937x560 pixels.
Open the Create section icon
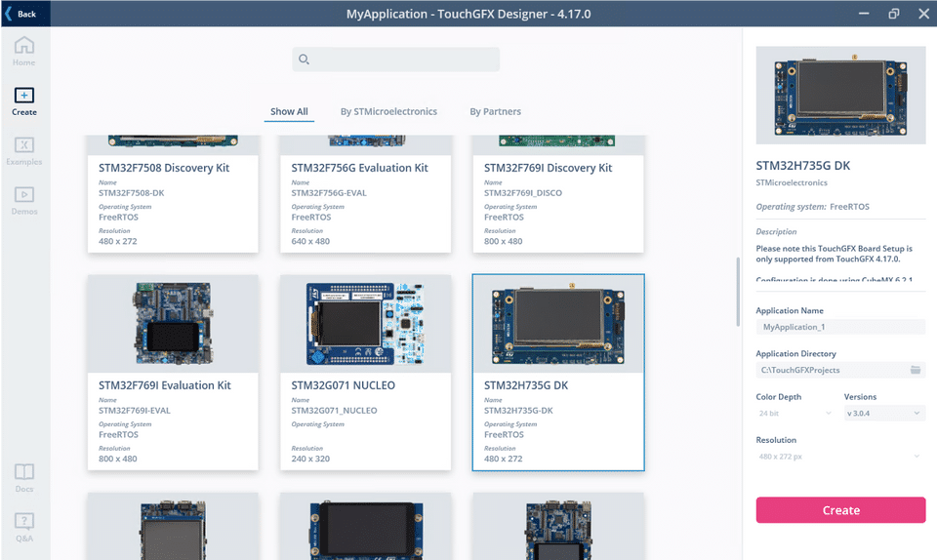pos(23,96)
